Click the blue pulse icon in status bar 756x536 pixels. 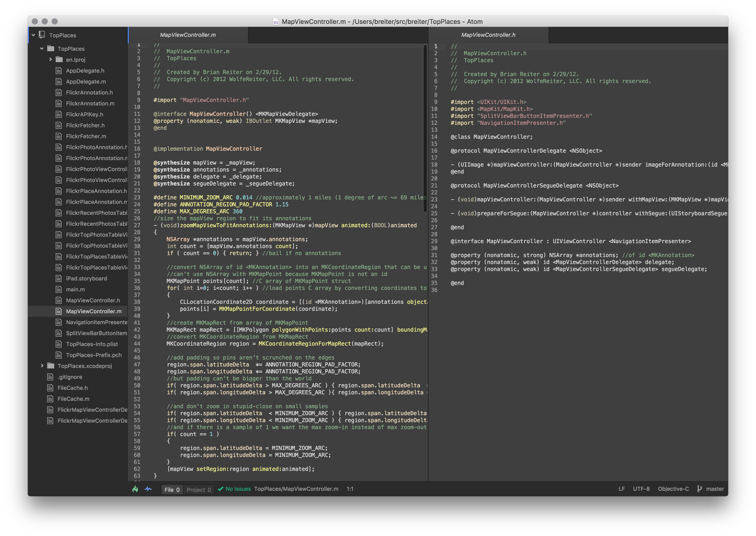[148, 489]
